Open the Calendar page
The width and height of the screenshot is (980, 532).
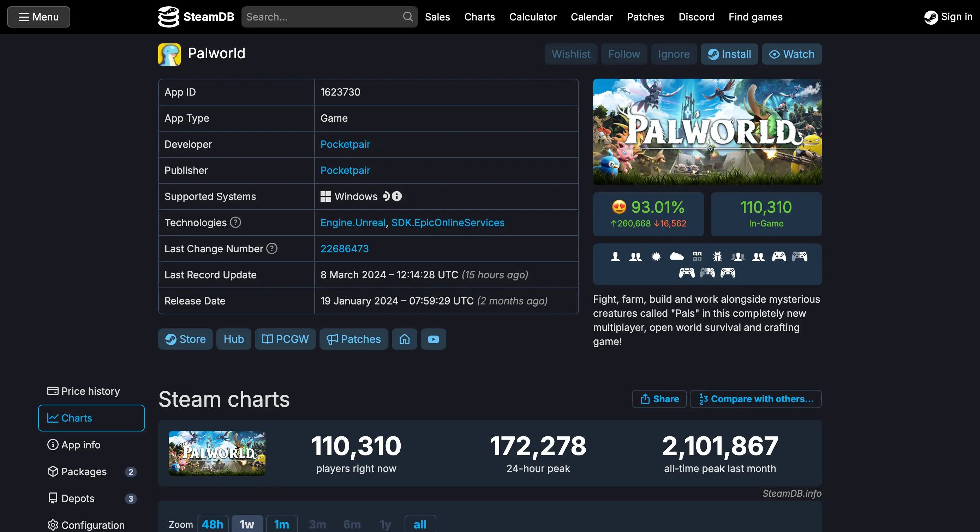pyautogui.click(x=592, y=17)
